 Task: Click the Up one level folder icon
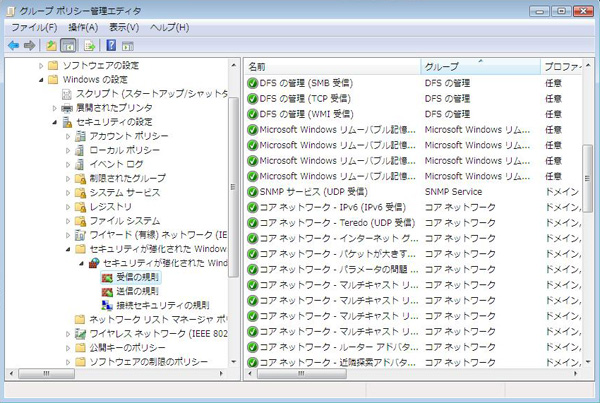click(x=51, y=46)
